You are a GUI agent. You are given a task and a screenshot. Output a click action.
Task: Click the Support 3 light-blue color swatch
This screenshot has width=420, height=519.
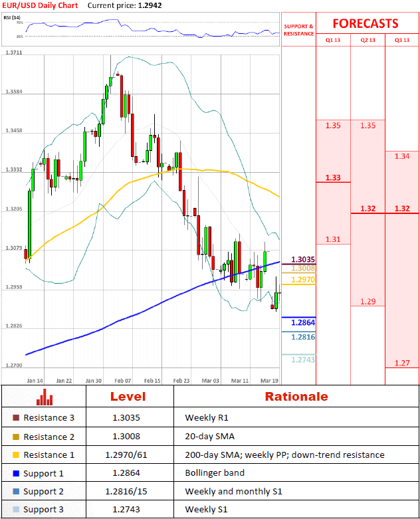coord(16,509)
